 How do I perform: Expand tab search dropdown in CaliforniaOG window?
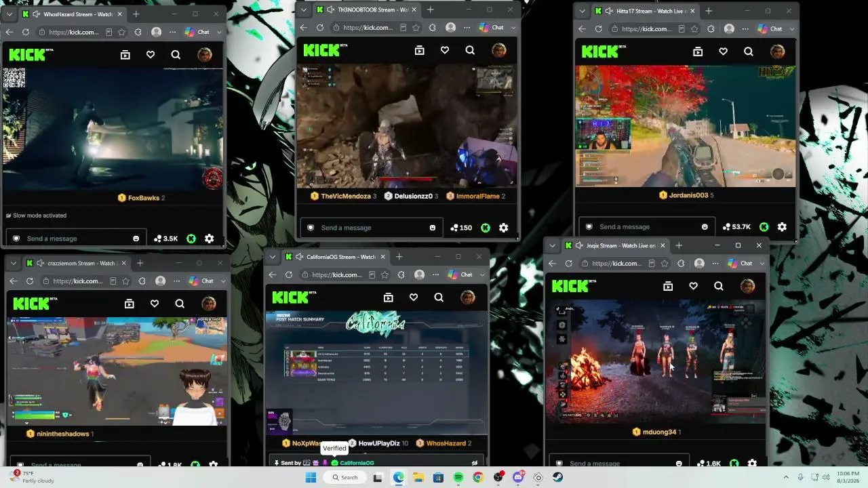point(272,257)
